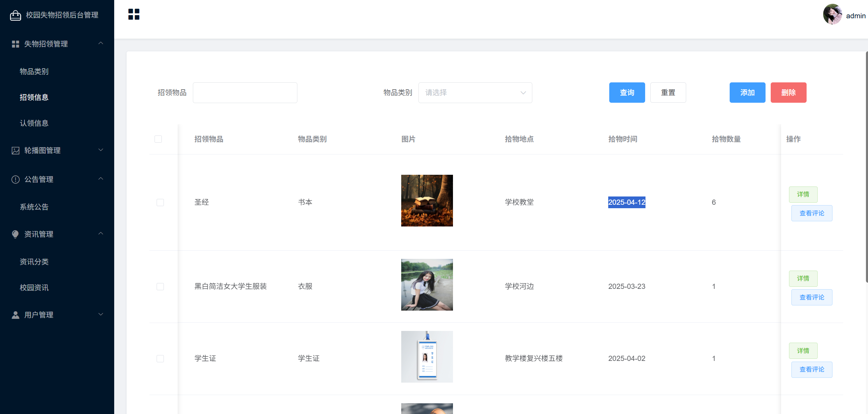
Task: Toggle the select-all checkbox in table header
Action: (x=158, y=139)
